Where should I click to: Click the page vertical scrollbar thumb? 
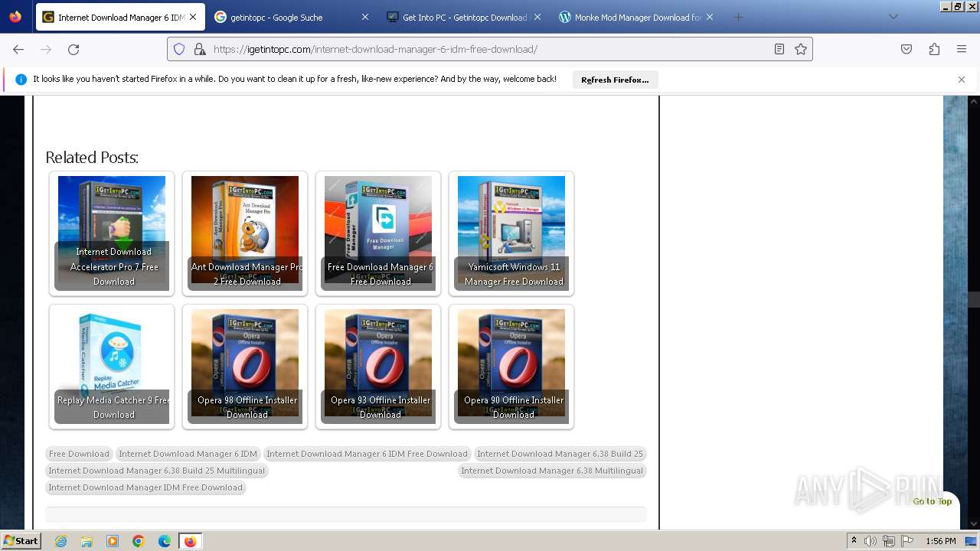coord(974,299)
